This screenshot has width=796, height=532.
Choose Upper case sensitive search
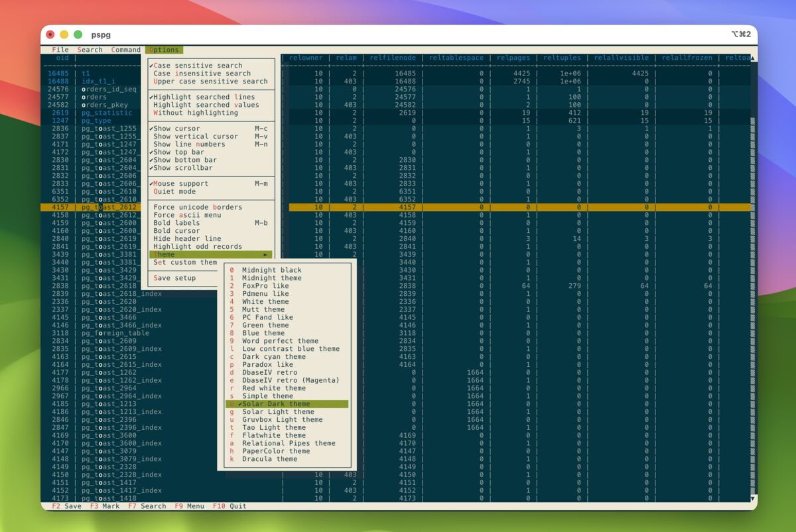[212, 82]
